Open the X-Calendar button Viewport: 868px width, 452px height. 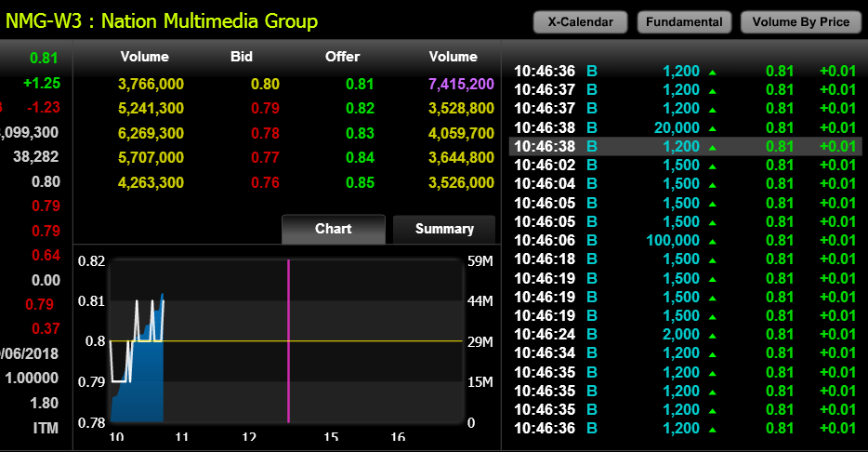pyautogui.click(x=580, y=22)
